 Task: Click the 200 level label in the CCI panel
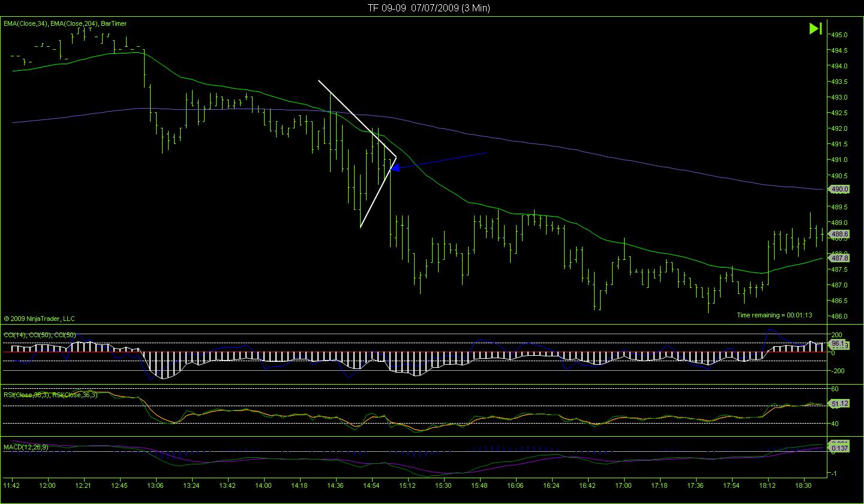(x=837, y=334)
